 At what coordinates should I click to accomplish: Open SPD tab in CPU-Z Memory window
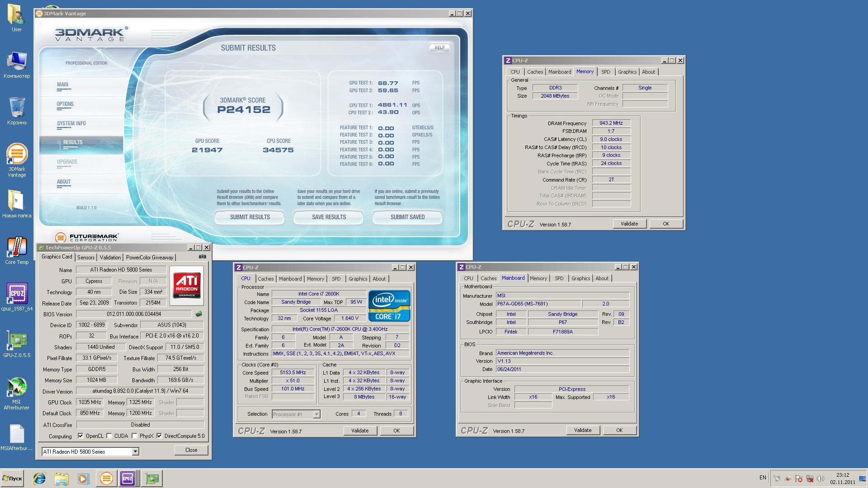click(x=605, y=72)
